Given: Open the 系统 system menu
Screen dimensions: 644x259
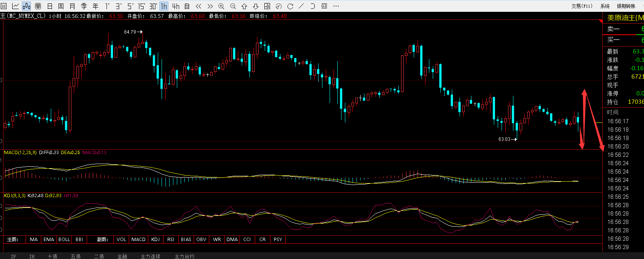Looking at the screenshot, I should (x=605, y=6).
